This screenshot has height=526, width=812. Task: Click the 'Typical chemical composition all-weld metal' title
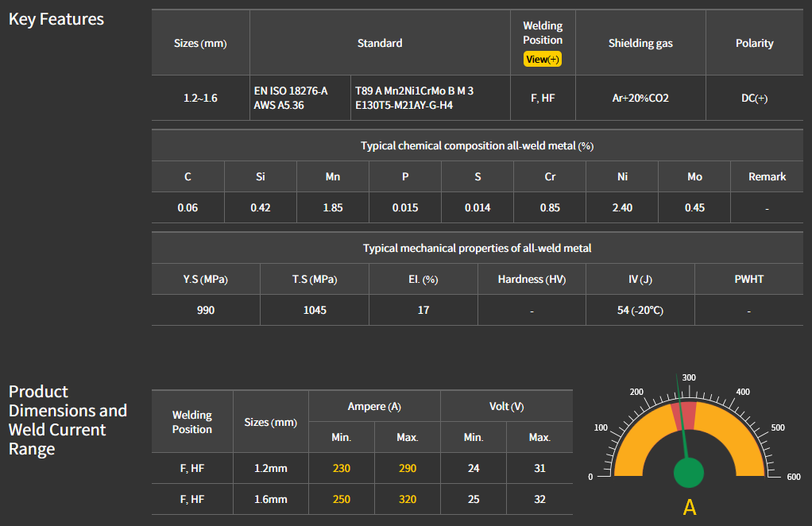tap(477, 145)
